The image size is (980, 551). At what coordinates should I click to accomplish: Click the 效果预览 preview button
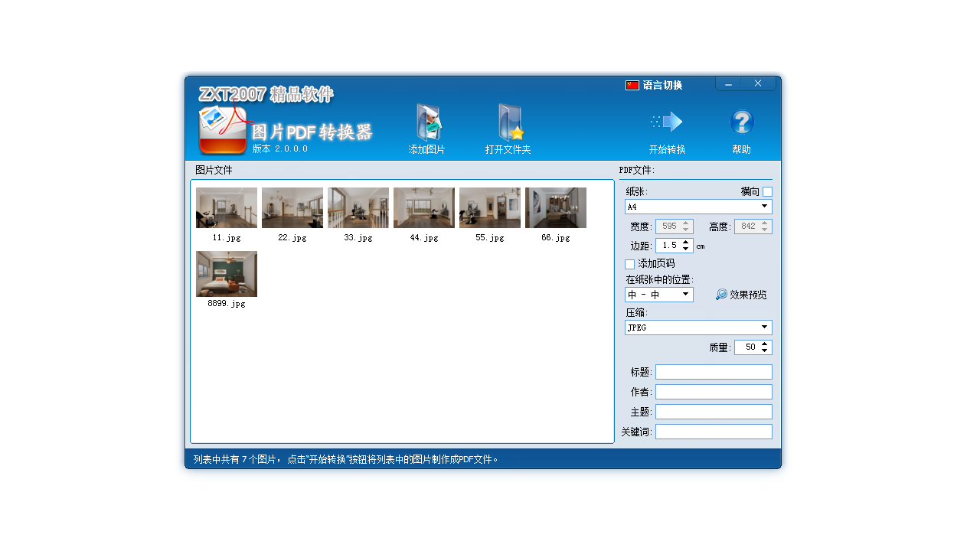(741, 294)
